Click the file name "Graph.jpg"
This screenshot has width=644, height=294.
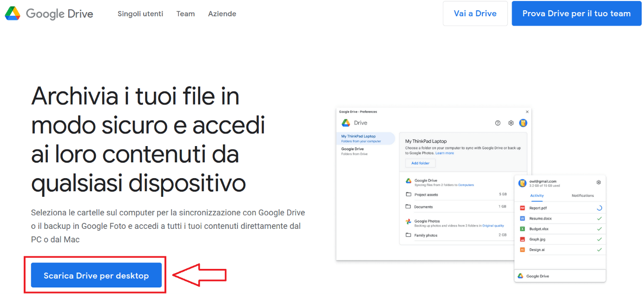coord(538,239)
